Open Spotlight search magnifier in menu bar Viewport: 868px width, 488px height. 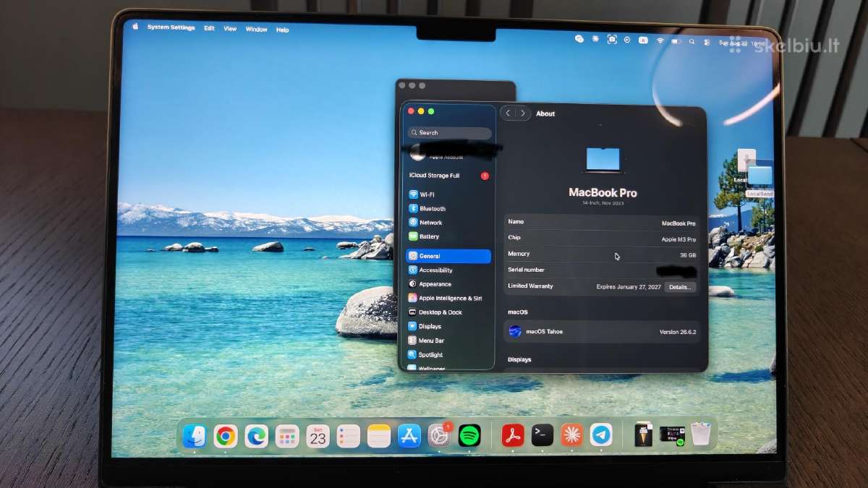point(692,41)
